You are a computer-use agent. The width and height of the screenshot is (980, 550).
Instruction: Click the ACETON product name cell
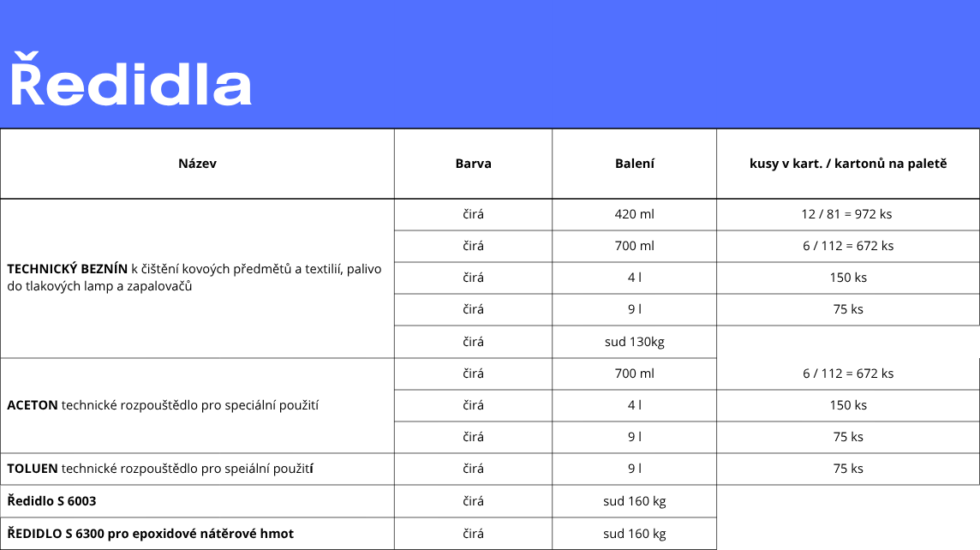click(163, 405)
